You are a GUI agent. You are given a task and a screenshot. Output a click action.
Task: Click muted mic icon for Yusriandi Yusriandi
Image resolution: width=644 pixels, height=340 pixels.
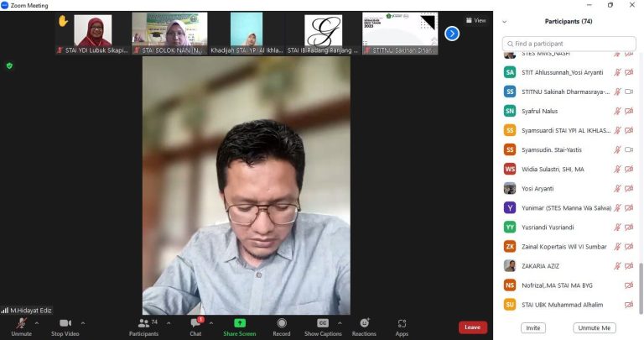coord(617,227)
